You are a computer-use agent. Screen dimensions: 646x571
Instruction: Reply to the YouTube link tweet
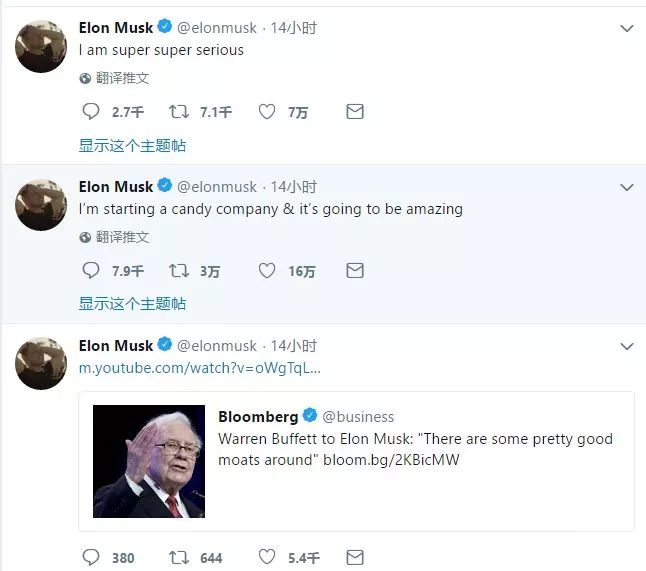pyautogui.click(x=90, y=557)
